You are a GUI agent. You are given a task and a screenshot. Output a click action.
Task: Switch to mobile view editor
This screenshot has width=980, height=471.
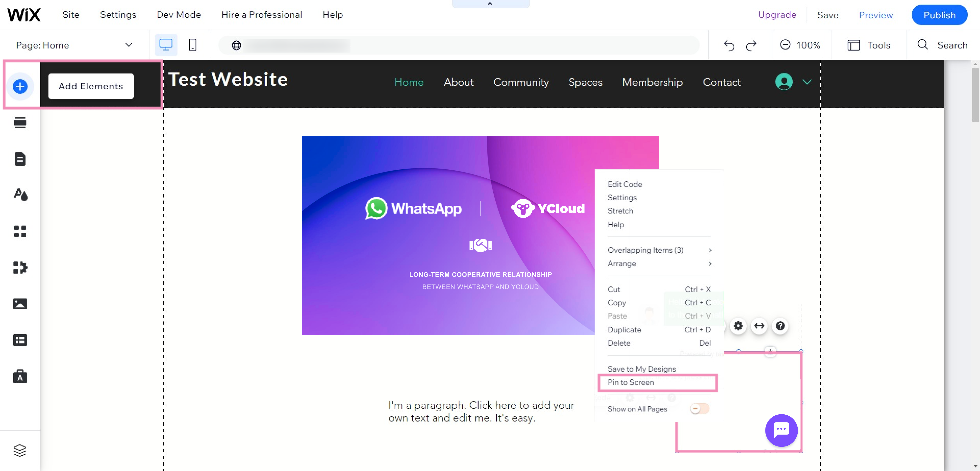tap(193, 45)
